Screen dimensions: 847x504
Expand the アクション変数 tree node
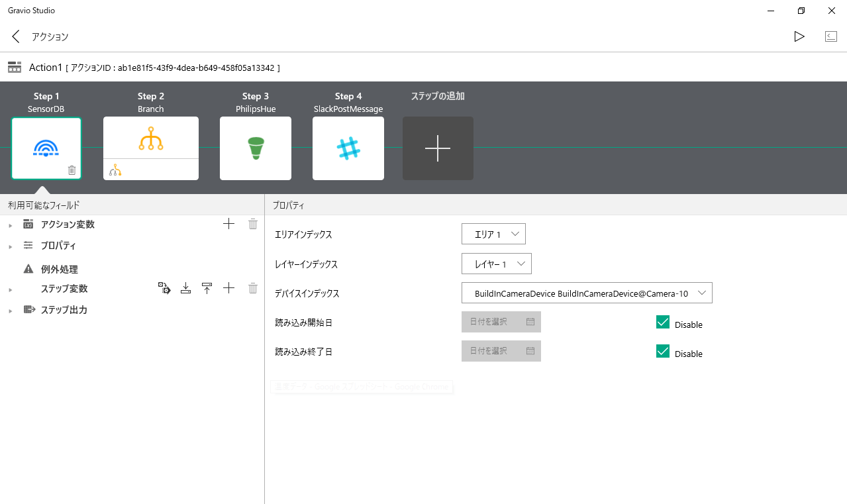pyautogui.click(x=10, y=226)
